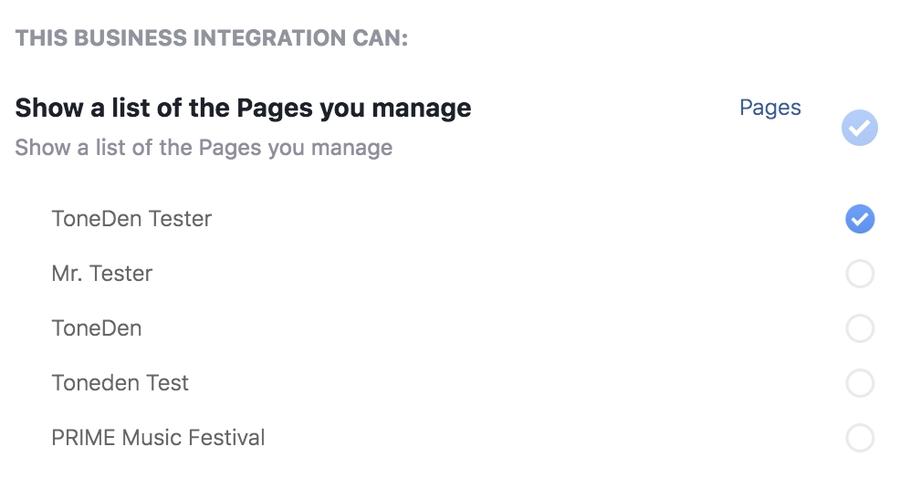900x478 pixels.
Task: Toggle the top Pages permission checkmark
Action: coord(859,128)
